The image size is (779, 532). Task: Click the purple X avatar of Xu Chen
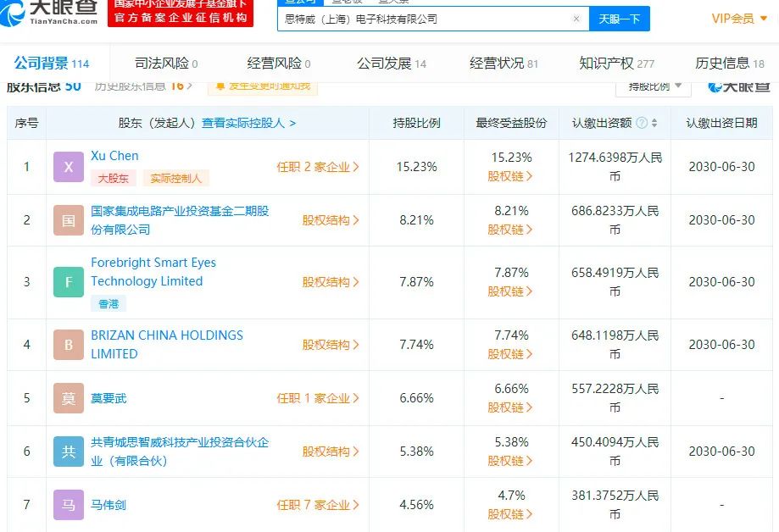click(69, 167)
